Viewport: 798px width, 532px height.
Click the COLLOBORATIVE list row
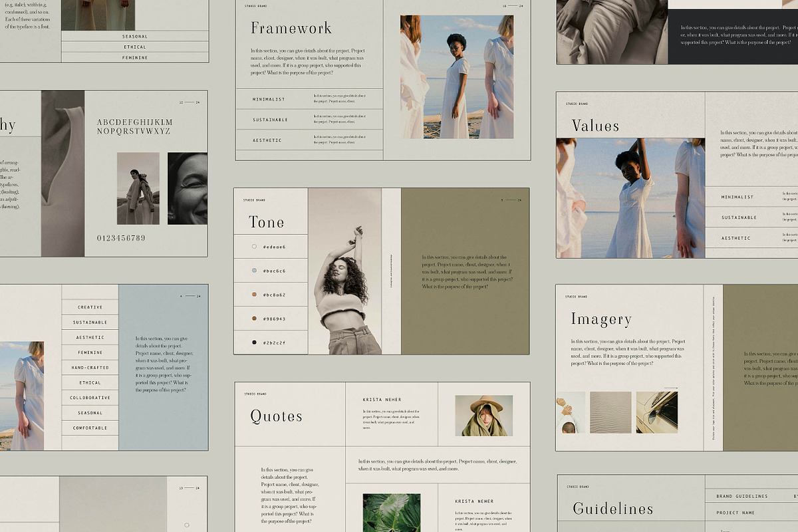[x=90, y=398]
